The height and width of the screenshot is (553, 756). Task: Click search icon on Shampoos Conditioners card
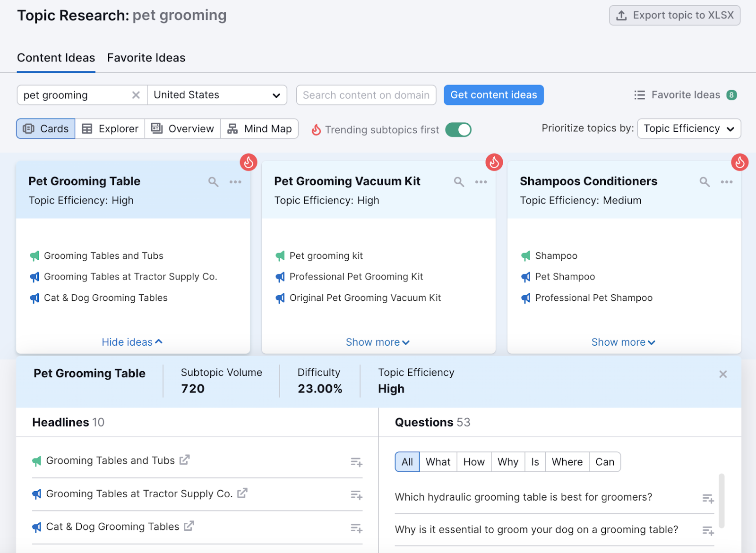[704, 182]
